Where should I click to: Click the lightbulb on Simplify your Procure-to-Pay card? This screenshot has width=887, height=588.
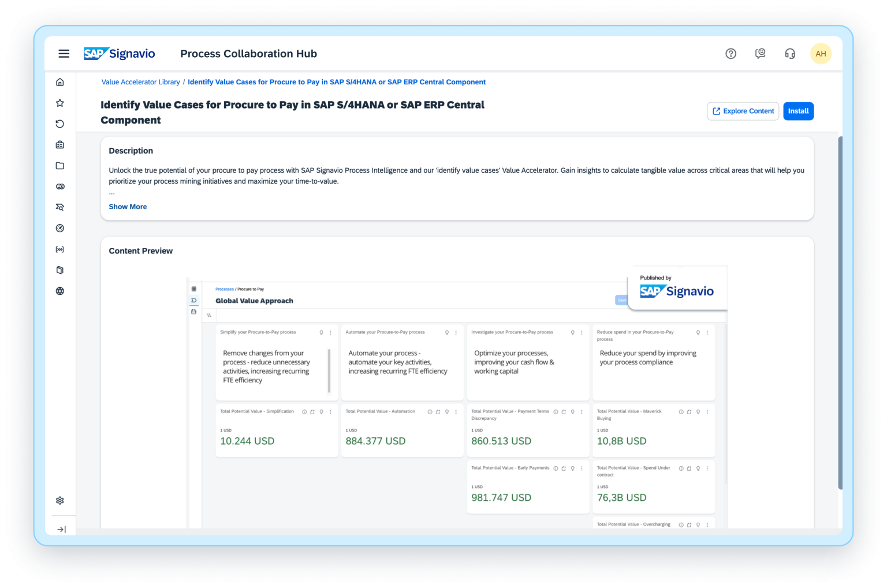tap(322, 333)
